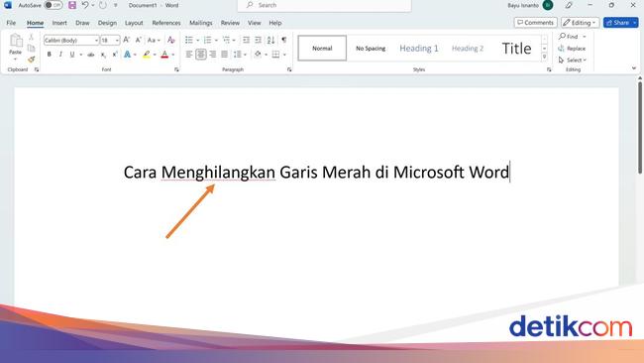The width and height of the screenshot is (644, 363).
Task: Apply superscript formatting
Action: 115,55
